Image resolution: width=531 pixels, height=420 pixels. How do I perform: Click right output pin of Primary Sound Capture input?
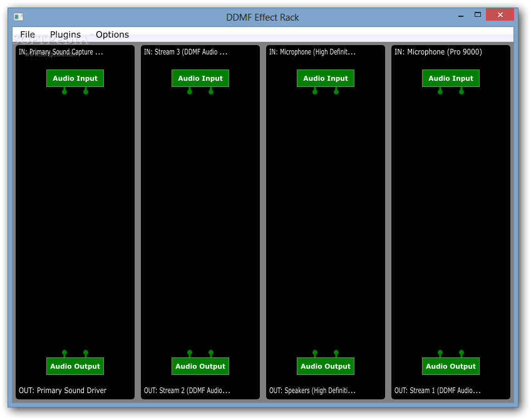86,91
